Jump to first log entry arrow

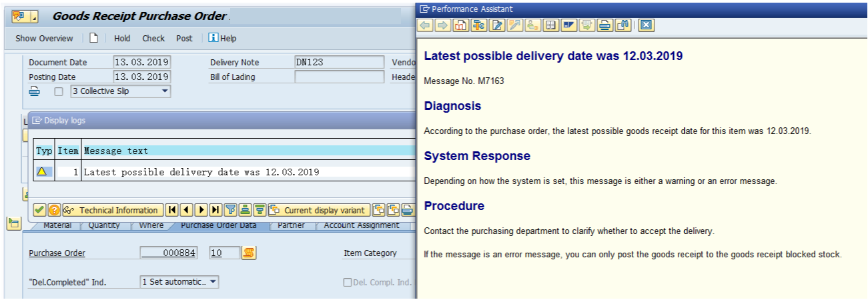click(172, 210)
